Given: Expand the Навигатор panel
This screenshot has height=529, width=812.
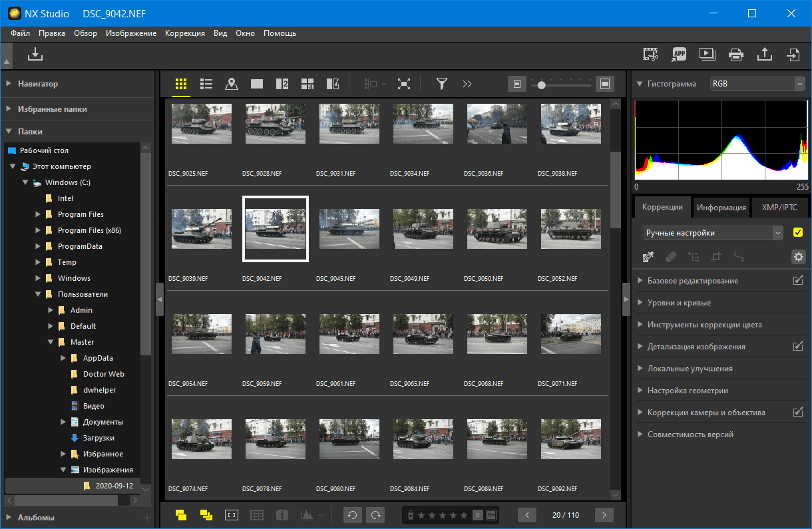Looking at the screenshot, I should [8, 84].
